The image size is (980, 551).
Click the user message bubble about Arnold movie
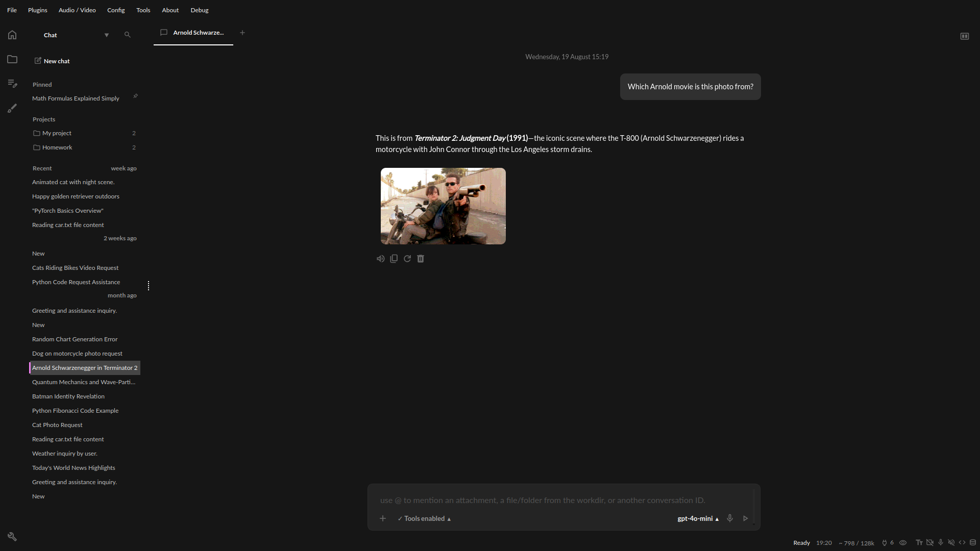coord(691,87)
